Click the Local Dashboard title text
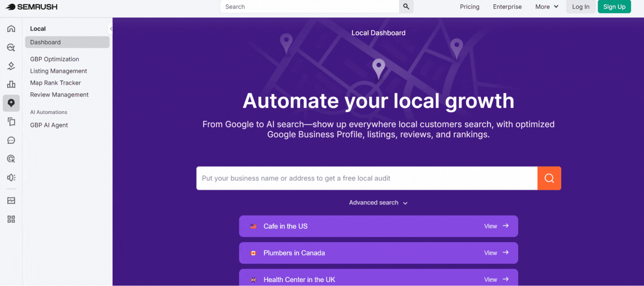 pos(378,33)
